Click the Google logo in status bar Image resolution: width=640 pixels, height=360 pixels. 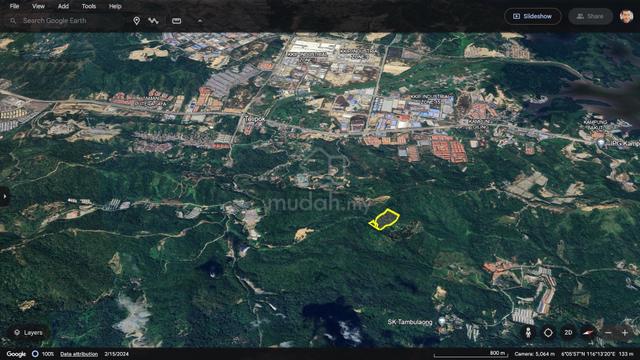click(x=16, y=354)
